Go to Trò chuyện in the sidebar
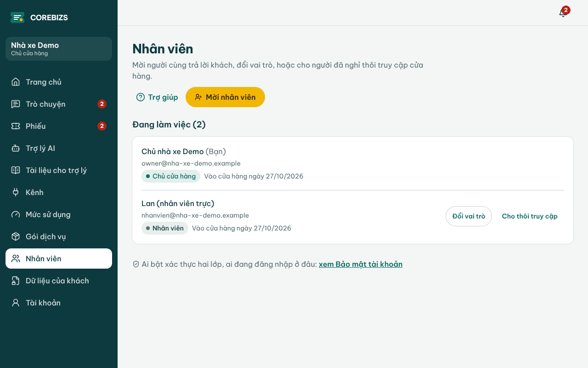 click(59, 104)
